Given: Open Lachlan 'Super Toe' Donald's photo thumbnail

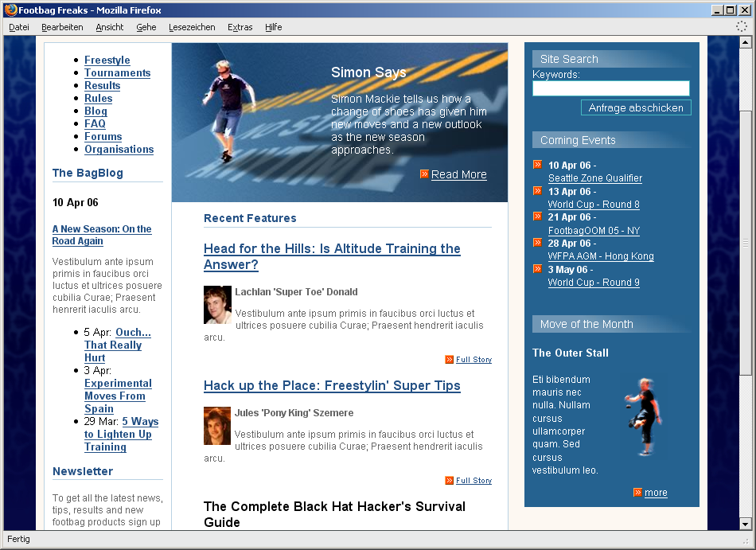Looking at the screenshot, I should (217, 305).
